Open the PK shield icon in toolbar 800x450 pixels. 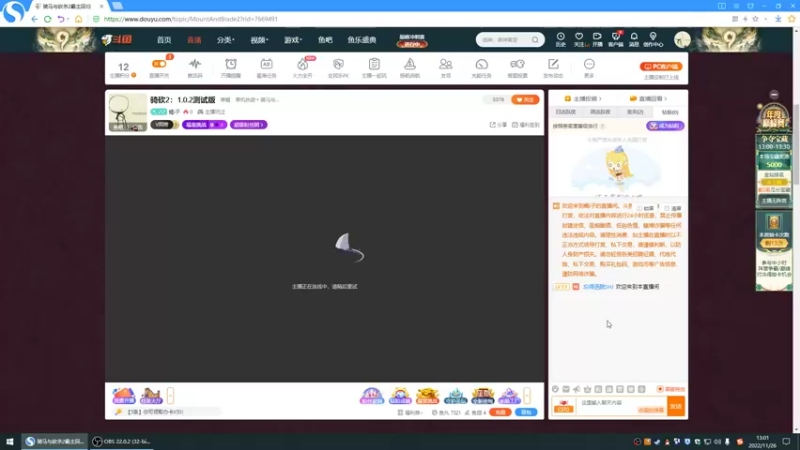[338, 64]
